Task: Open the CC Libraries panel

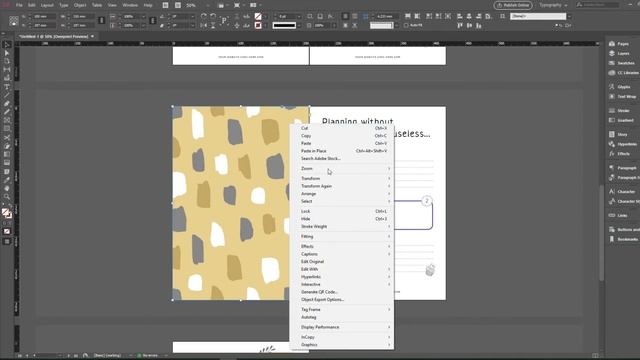Action: click(623, 73)
